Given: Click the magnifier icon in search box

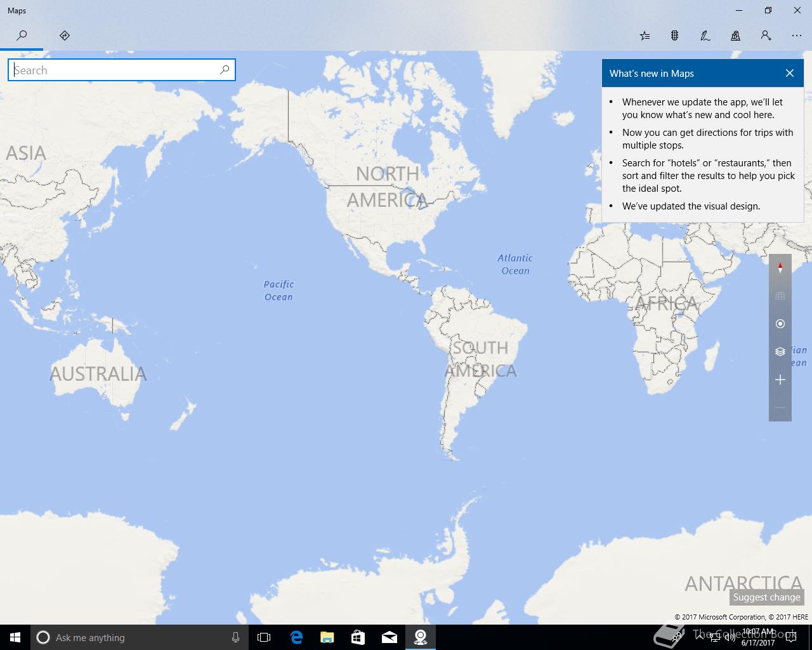Looking at the screenshot, I should pos(225,70).
